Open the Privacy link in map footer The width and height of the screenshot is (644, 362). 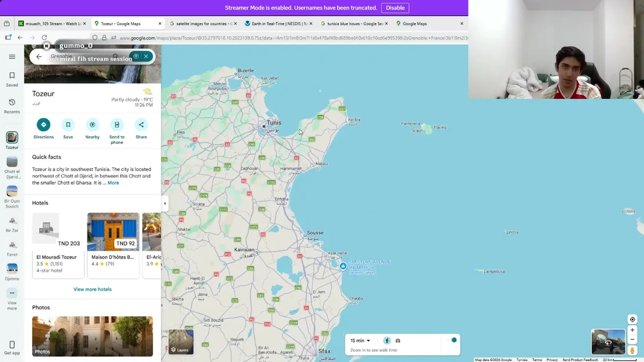point(552,360)
